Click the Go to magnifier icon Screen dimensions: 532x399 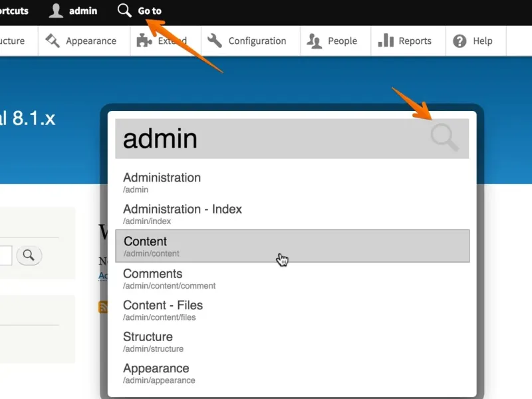(x=124, y=11)
